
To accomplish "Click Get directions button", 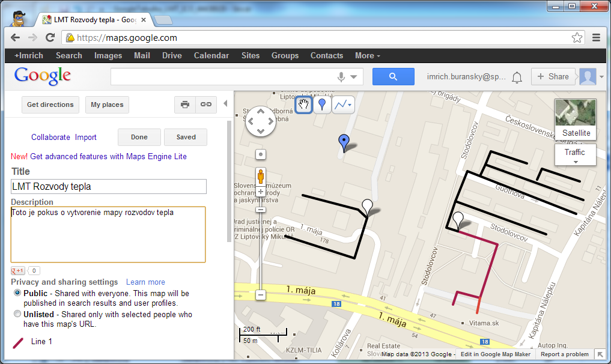I will tap(50, 105).
